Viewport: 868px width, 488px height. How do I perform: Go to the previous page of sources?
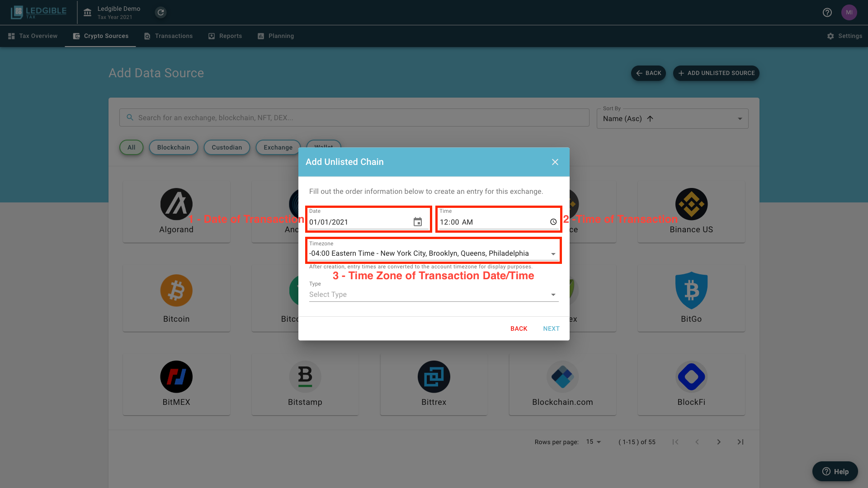pyautogui.click(x=697, y=442)
